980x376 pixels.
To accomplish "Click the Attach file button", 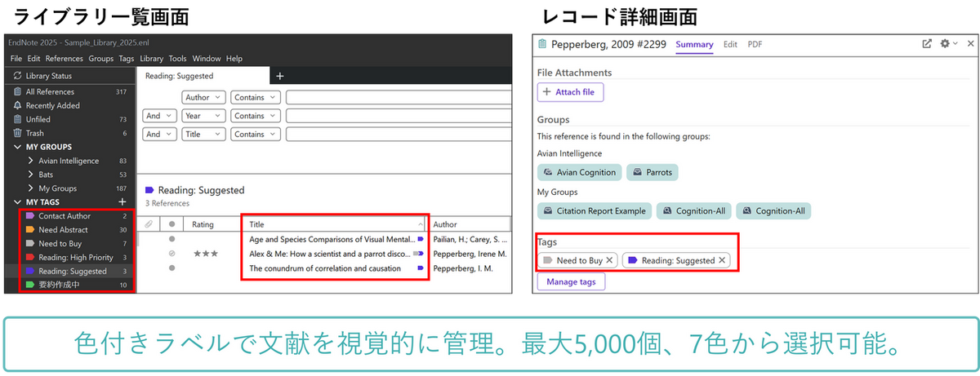I will tap(570, 92).
